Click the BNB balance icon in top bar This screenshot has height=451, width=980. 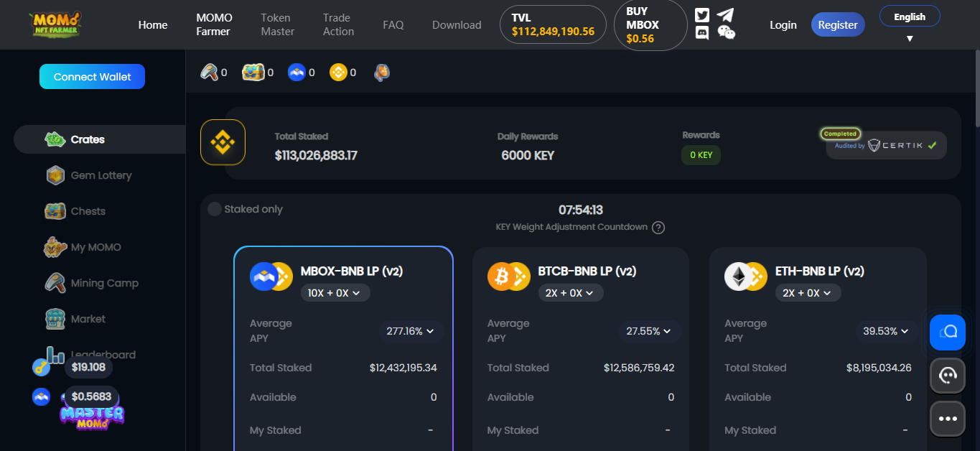338,72
